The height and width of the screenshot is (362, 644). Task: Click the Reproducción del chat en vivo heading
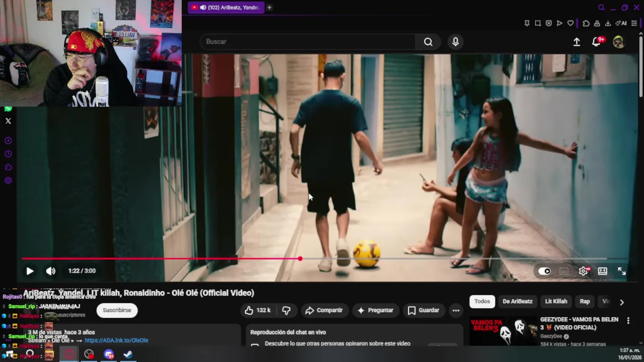tap(288, 332)
